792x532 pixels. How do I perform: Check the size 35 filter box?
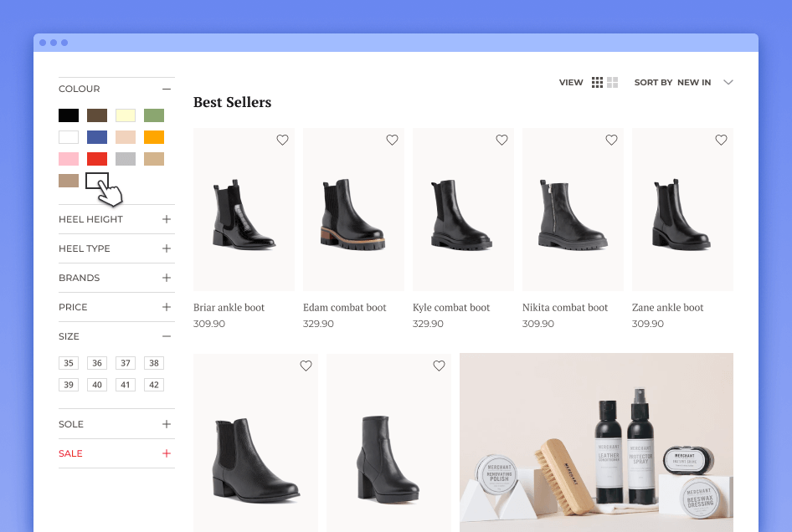pos(69,362)
